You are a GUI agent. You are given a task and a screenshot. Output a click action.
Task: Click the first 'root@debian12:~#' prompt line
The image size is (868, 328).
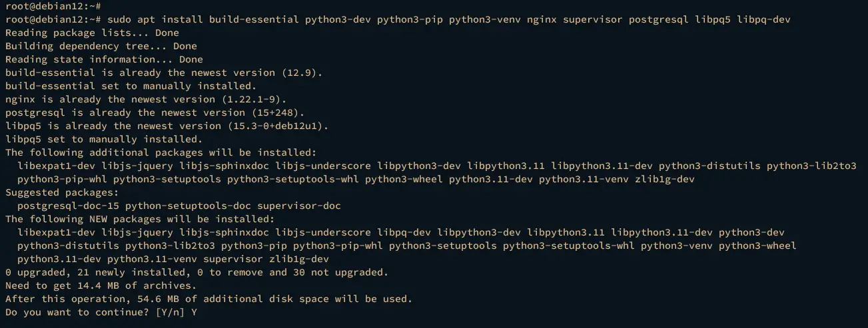[x=53, y=6]
